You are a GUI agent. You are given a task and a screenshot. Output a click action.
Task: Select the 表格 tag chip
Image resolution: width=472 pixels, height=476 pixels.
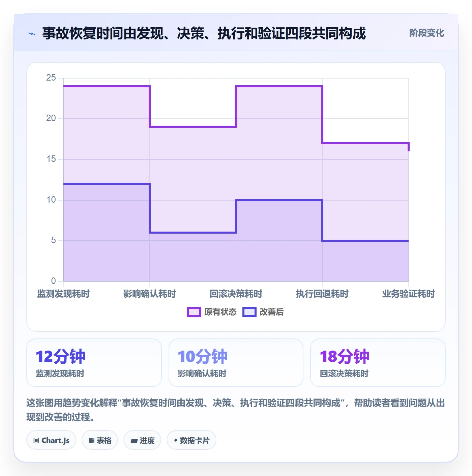[100, 440]
